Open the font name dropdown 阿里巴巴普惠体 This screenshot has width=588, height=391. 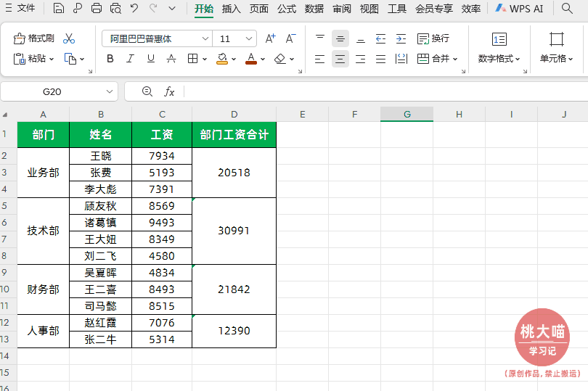pos(205,38)
